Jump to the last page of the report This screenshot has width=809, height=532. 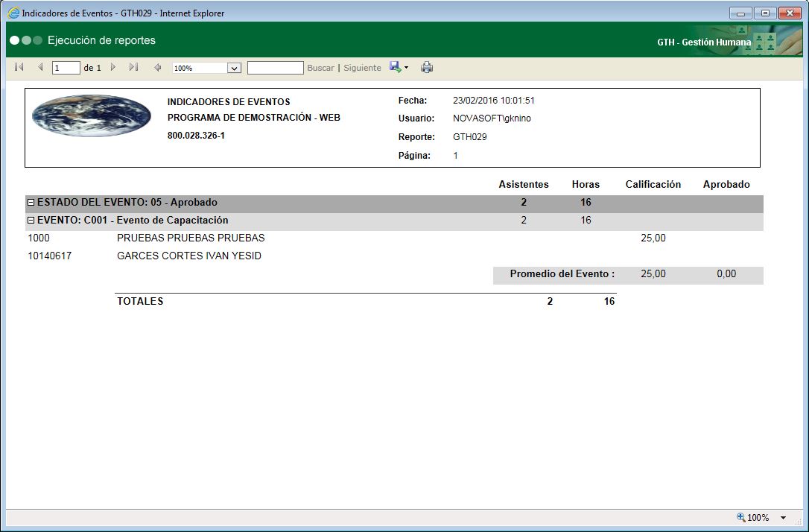coord(134,67)
